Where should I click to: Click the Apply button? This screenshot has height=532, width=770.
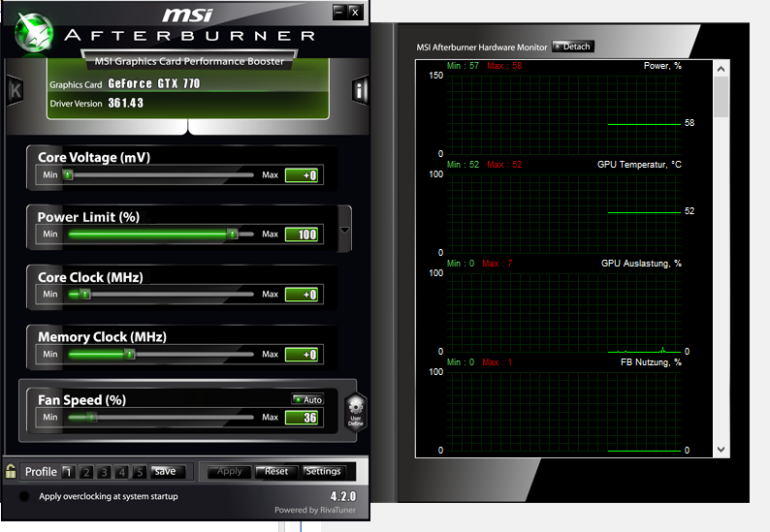tap(229, 472)
